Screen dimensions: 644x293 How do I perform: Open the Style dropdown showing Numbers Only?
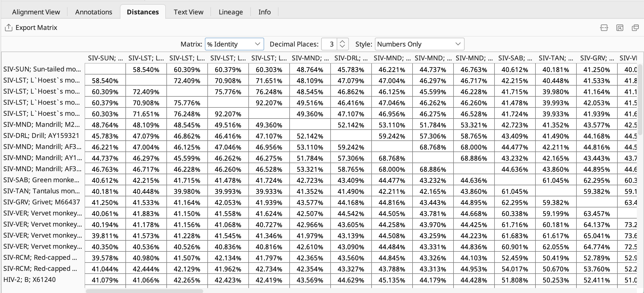419,44
